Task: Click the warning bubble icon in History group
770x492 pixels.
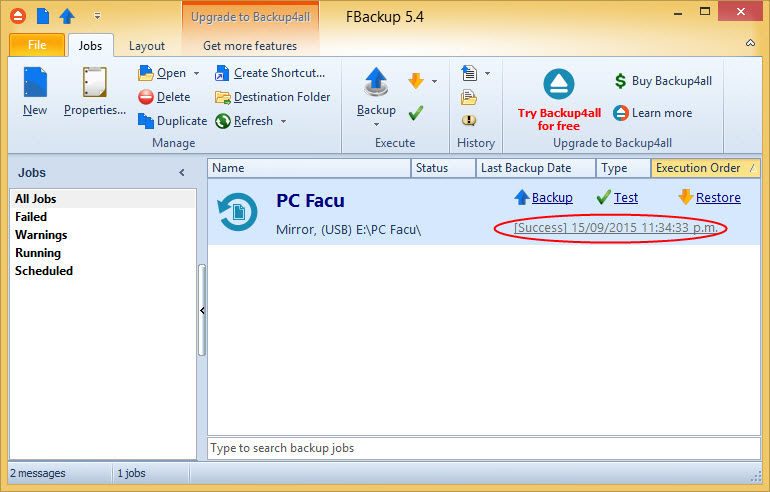Action: pyautogui.click(x=469, y=121)
